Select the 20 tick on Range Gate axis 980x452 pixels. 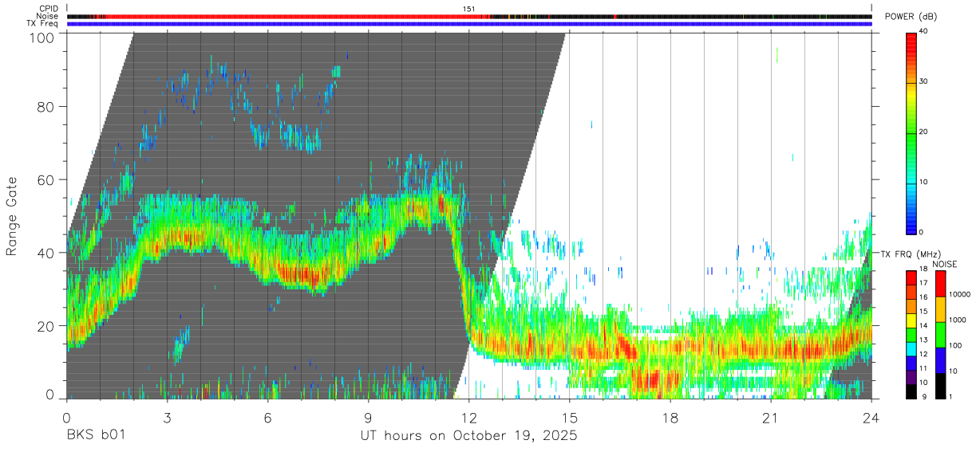(x=45, y=326)
